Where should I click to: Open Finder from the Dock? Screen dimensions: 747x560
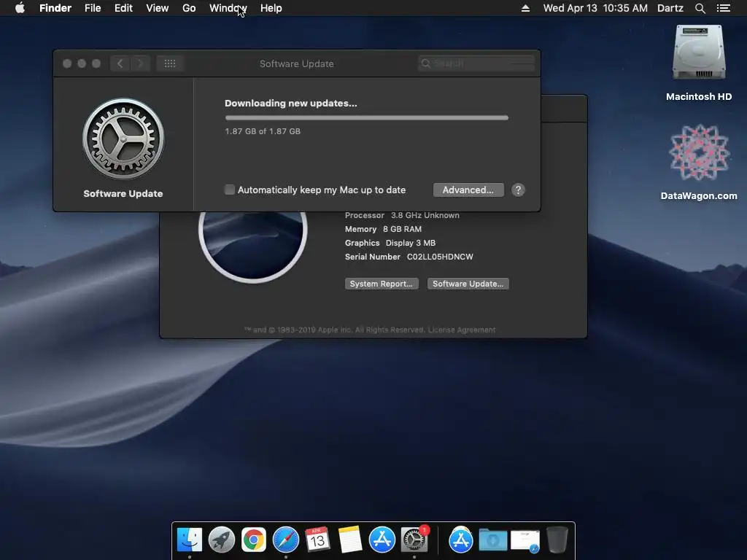(x=190, y=540)
